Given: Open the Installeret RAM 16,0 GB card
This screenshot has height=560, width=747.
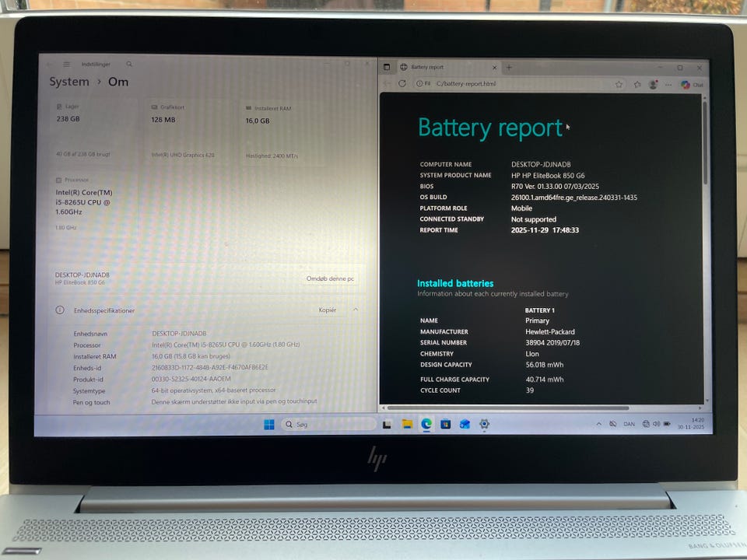Looking at the screenshot, I should [x=282, y=133].
